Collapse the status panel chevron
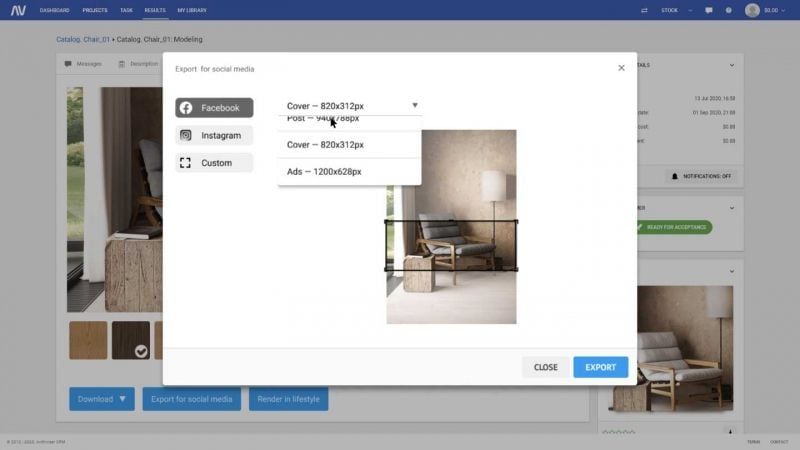 pos(732,208)
